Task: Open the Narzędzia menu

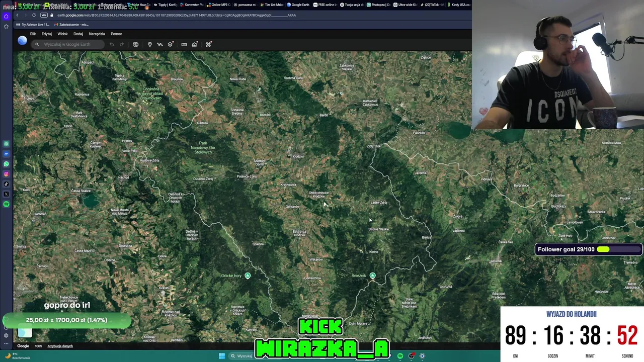Action: coord(97,34)
